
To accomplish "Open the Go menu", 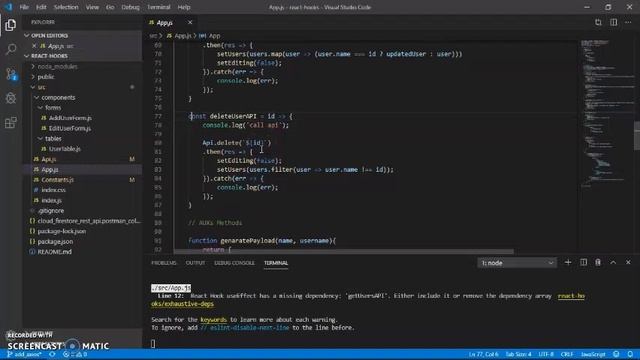I will click(110, 7).
